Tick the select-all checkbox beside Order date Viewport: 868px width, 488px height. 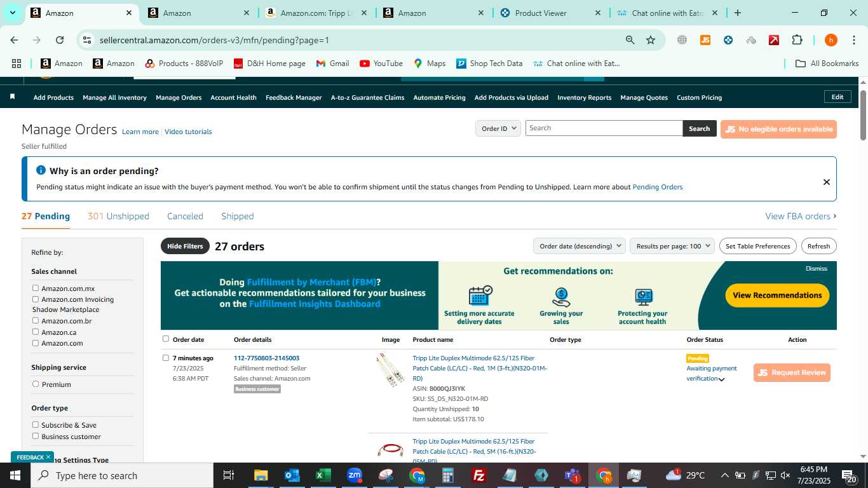coord(166,339)
